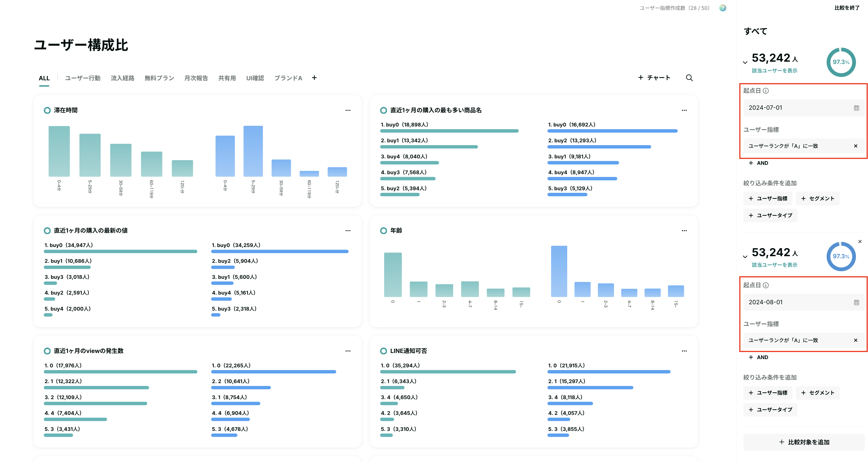This screenshot has width=868, height=462.
Task: Open options menu for 直近1ヶ月のviewの発生数 card
Action: click(x=348, y=351)
